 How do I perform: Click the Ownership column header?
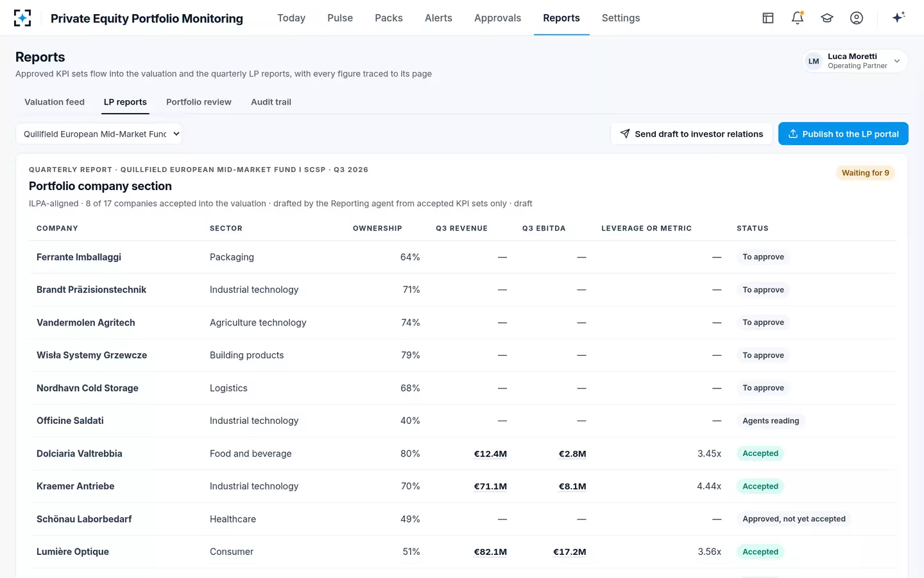(377, 229)
